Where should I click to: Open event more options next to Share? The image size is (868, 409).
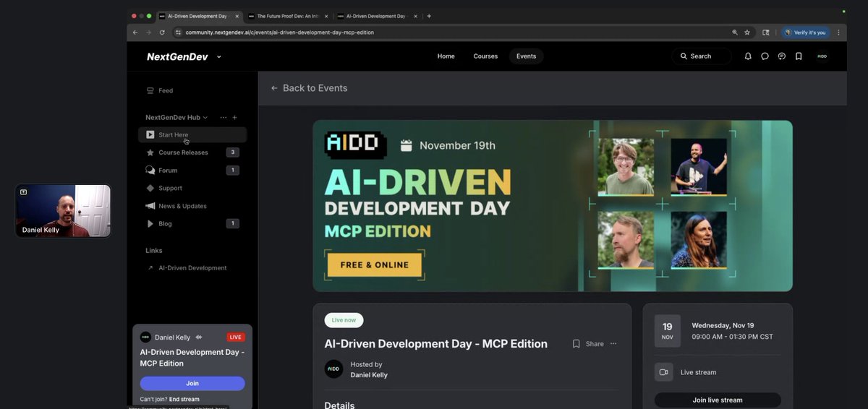613,344
